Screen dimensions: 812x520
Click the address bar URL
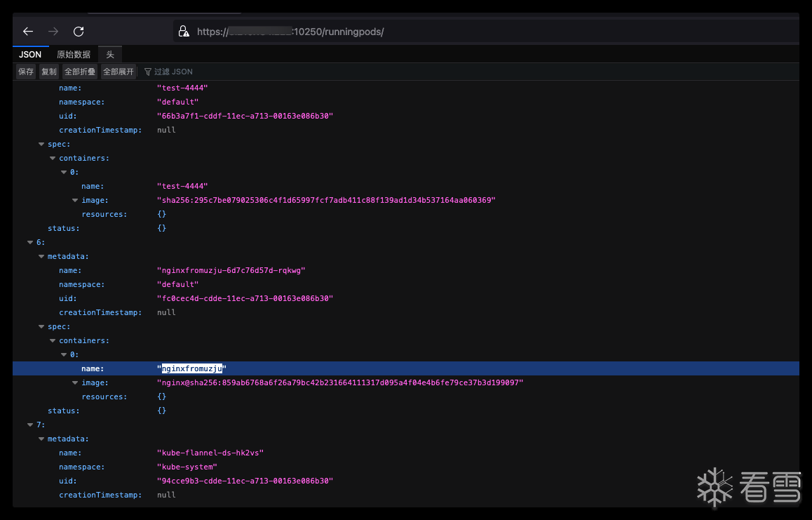pyautogui.click(x=290, y=32)
